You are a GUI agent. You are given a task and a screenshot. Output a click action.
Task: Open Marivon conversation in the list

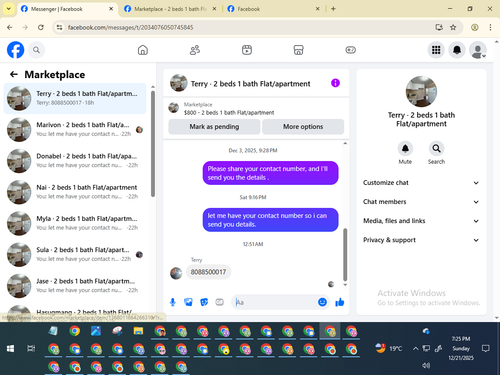(x=75, y=129)
